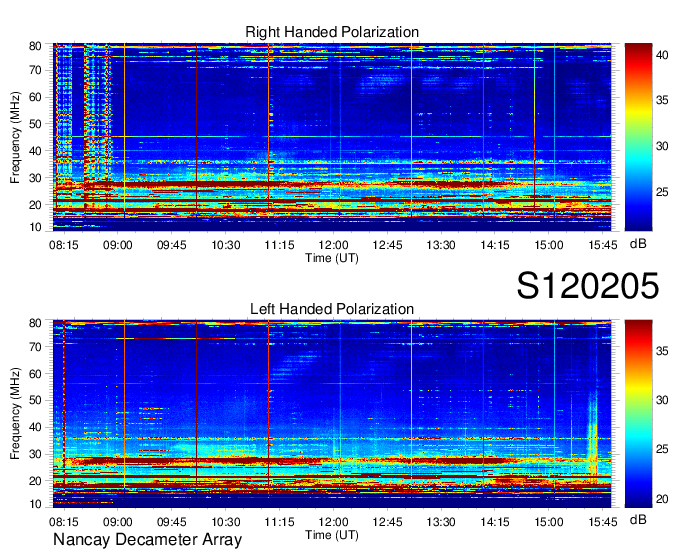
Task: Click the 09:00 tick under Right Handed plot
Action: (118, 245)
